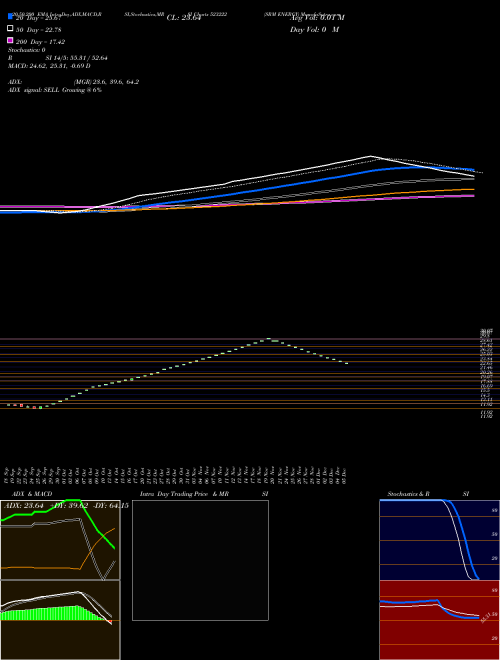The image size is (500, 660).
Task: Select the 'Stochastics: 0' line
Action: click(x=27, y=50)
